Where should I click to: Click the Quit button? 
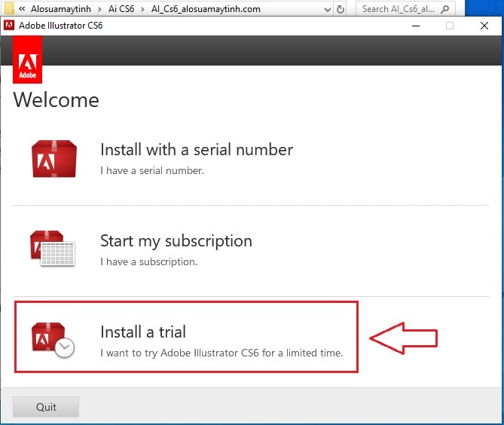[46, 407]
